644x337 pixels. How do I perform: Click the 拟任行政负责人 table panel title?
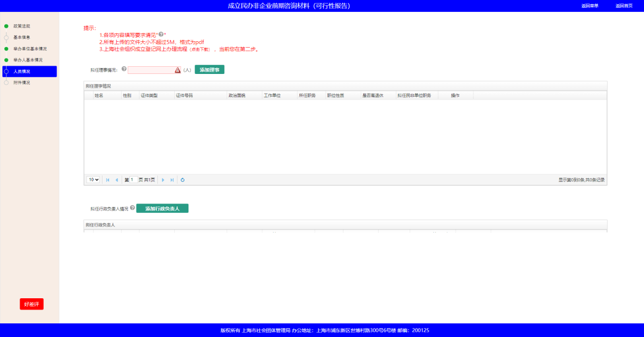(100, 225)
